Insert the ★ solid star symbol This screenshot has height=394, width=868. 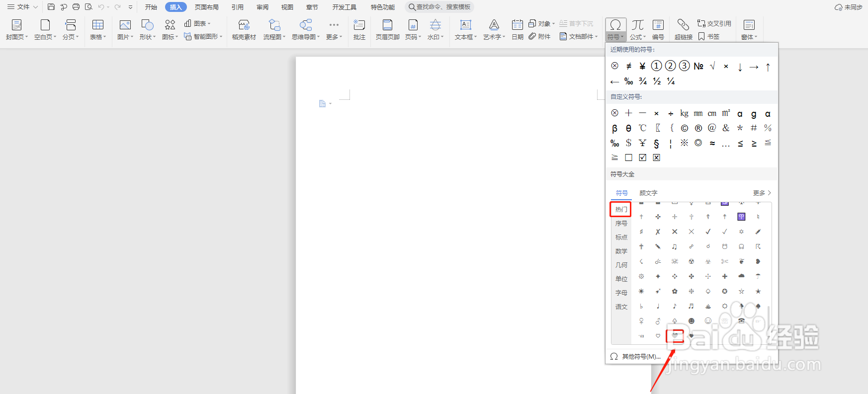[758, 291]
